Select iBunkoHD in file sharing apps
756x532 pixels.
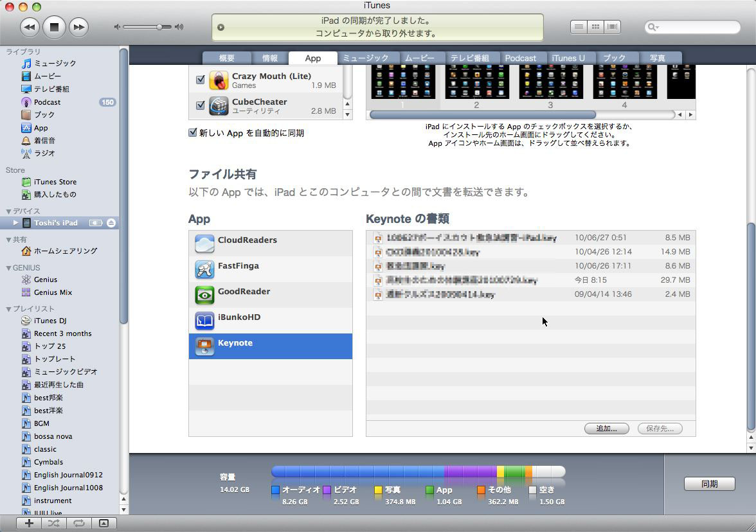[x=271, y=321]
